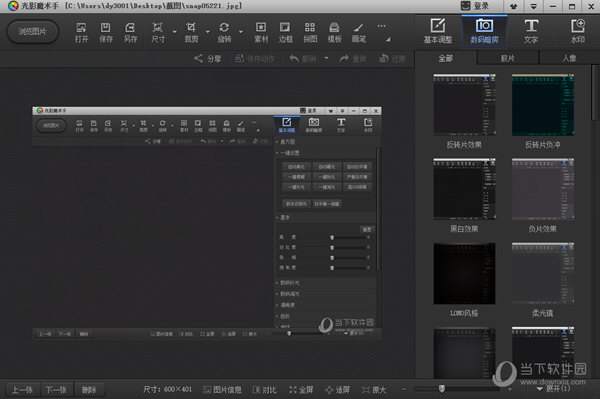This screenshot has width=600, height=399.
Task: Select the 素材 materials icon
Action: [261, 32]
